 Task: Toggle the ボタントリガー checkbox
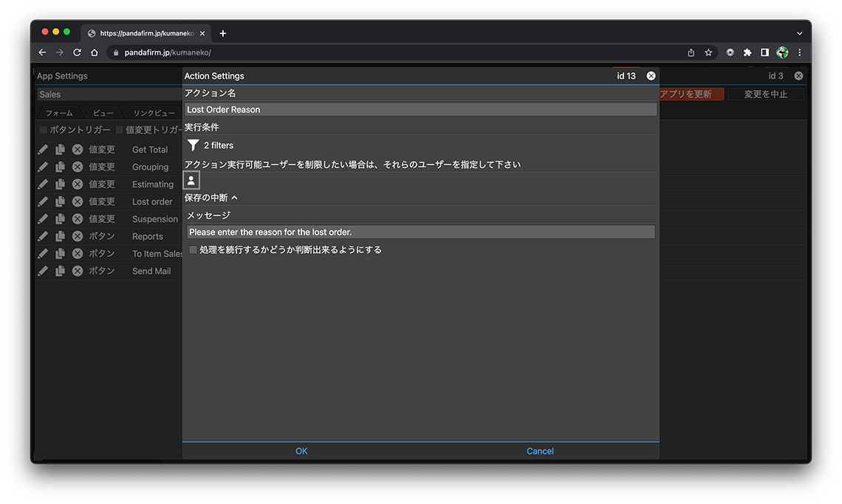click(x=43, y=130)
